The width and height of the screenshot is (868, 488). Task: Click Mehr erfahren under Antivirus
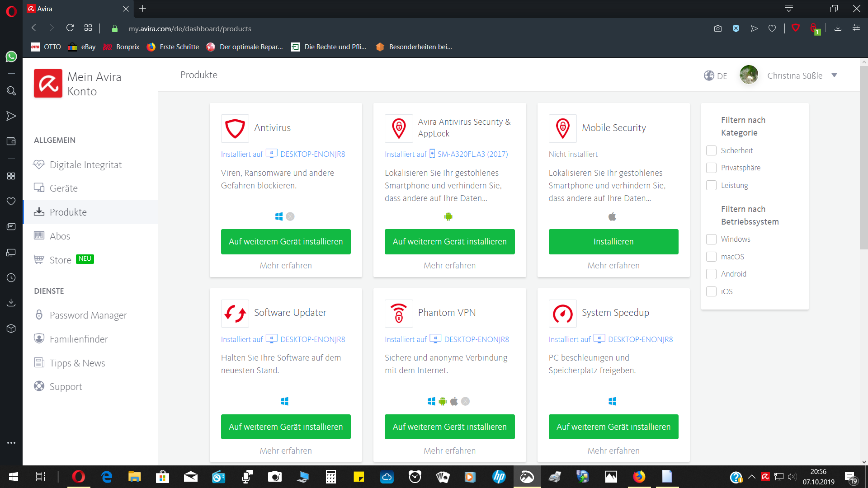click(x=286, y=266)
